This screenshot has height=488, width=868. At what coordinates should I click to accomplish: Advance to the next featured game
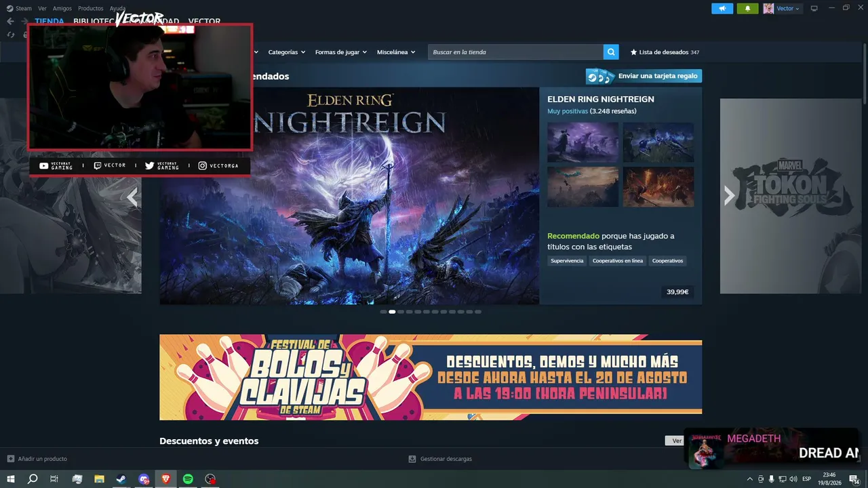pos(729,196)
